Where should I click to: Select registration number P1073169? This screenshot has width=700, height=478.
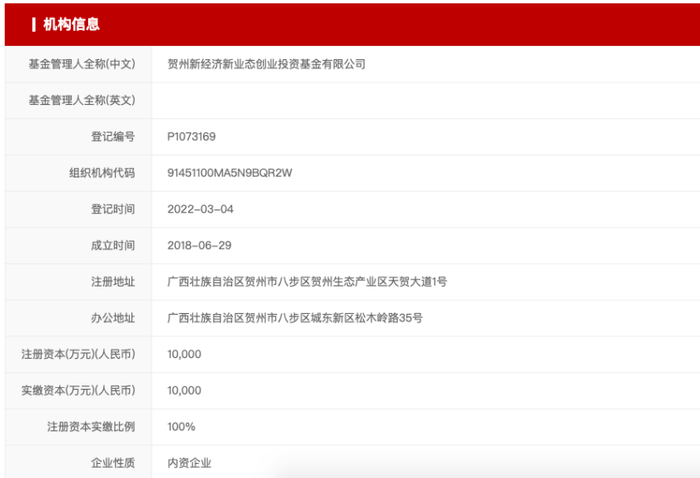coord(192,137)
